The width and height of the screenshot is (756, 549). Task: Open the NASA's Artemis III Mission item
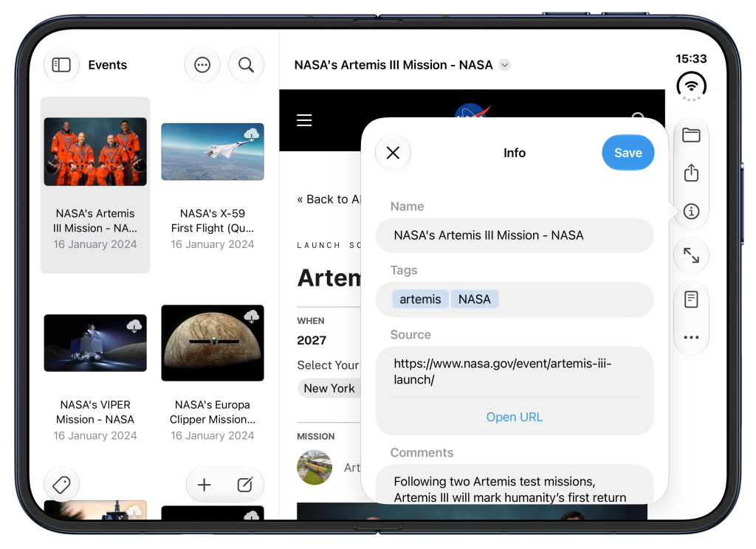pyautogui.click(x=95, y=184)
